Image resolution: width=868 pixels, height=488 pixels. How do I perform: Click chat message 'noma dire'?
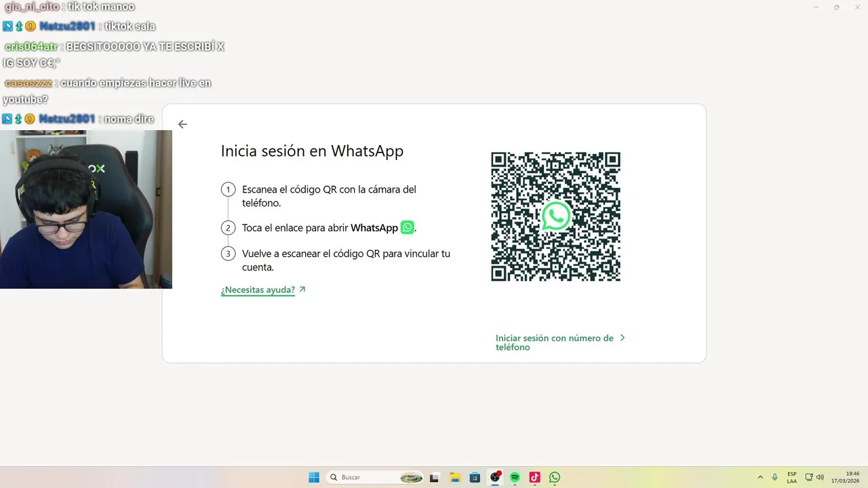point(129,119)
